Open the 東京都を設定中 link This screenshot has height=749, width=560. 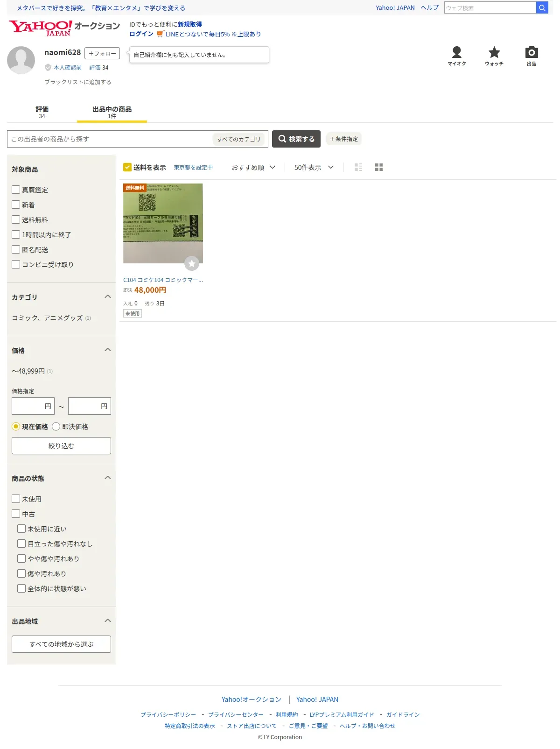pos(193,168)
